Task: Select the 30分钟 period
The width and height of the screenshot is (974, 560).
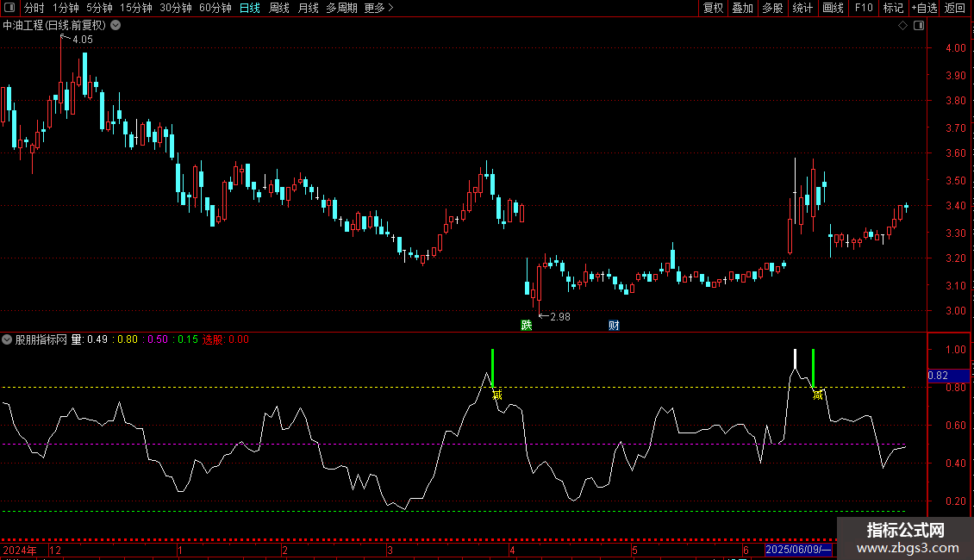Action: tap(175, 8)
